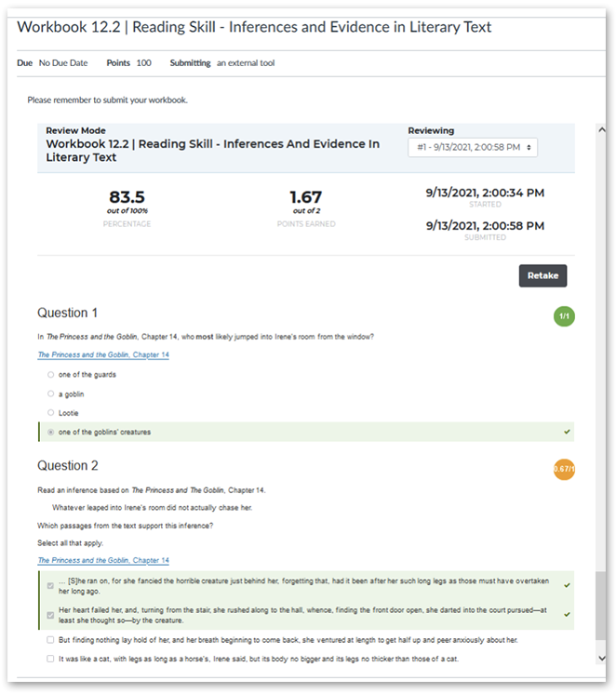Open the Reviewing attempt dropdown

(x=473, y=148)
